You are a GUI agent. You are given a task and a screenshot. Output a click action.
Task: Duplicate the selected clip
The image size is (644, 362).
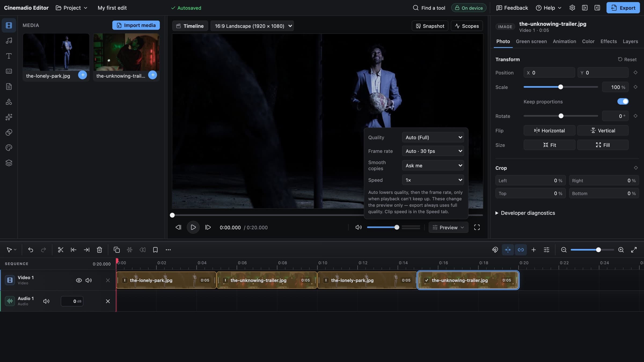[x=116, y=250]
